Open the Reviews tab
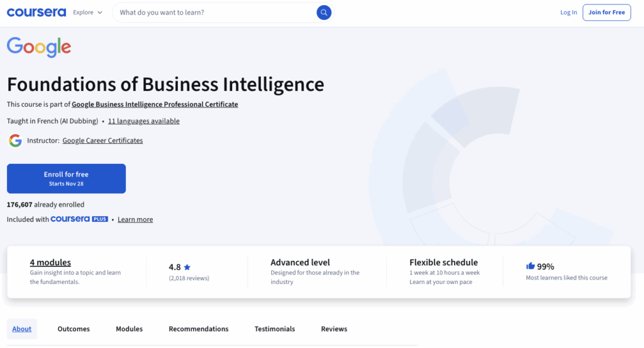Viewport: 644px width, 348px height. click(334, 329)
